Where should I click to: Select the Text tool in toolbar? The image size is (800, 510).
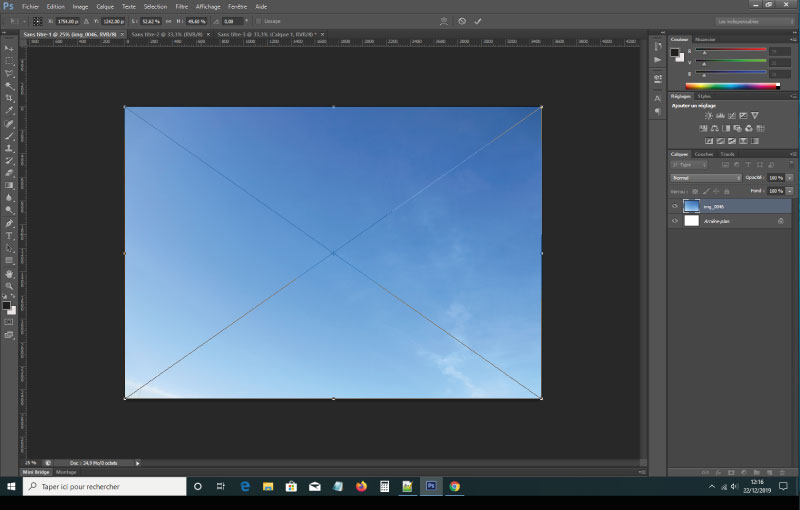10,235
